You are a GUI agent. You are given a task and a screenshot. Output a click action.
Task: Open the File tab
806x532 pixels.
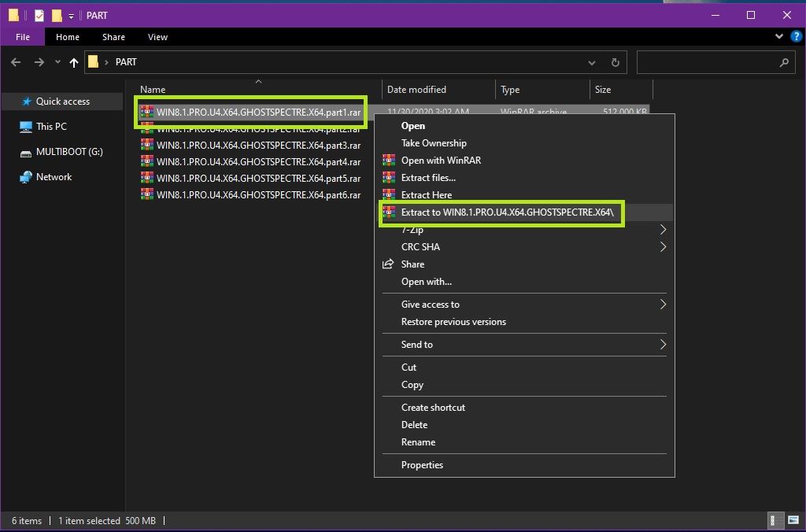pos(23,37)
